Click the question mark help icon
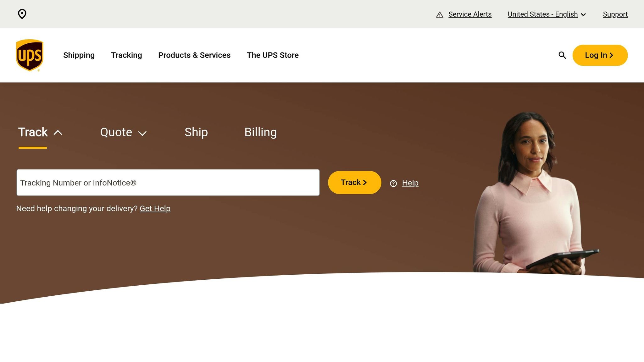 point(393,184)
